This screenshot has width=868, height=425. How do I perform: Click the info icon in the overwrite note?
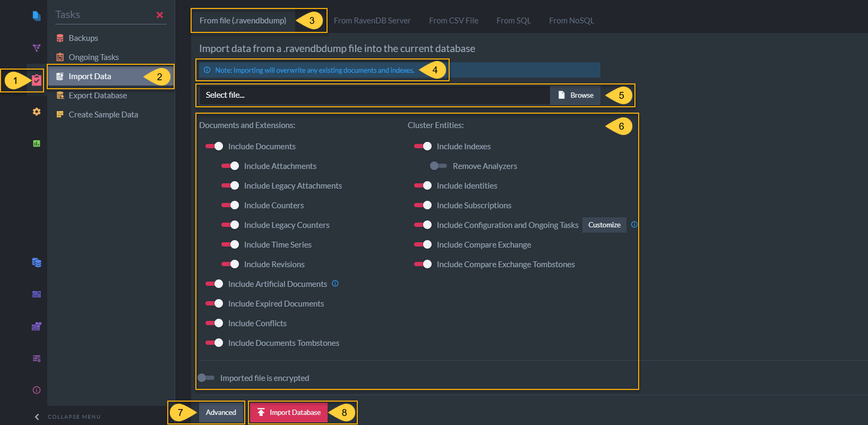click(x=207, y=70)
